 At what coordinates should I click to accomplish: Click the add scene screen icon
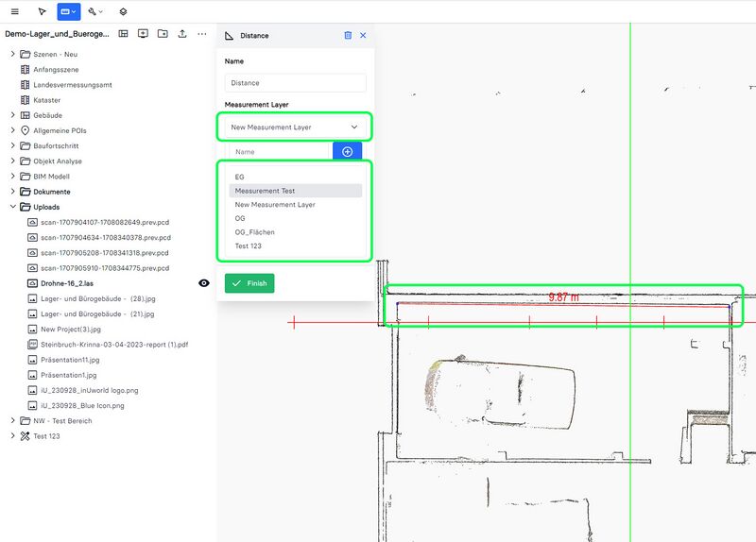[143, 34]
